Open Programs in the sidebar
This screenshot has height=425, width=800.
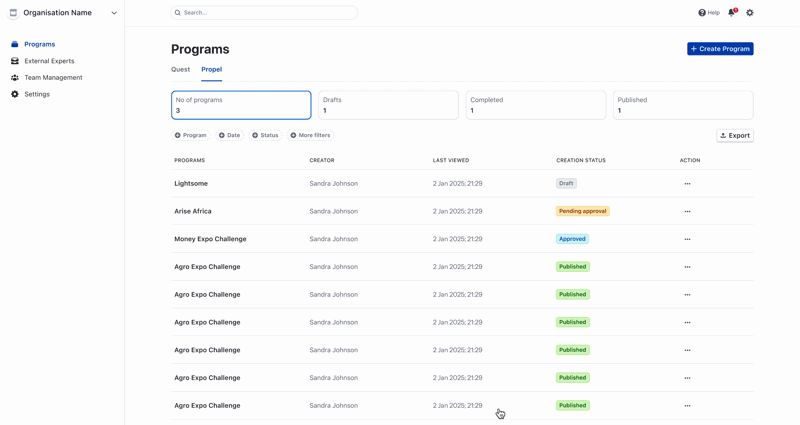39,44
